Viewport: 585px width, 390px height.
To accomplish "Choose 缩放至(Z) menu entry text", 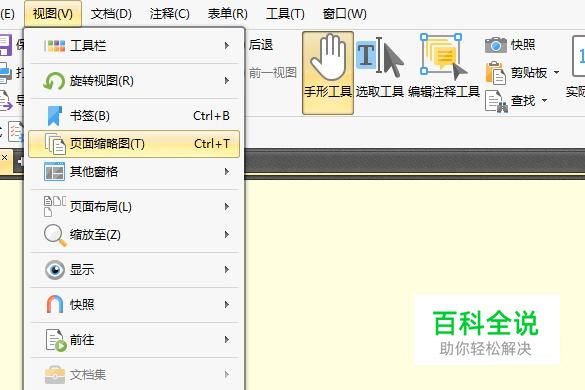I will click(x=95, y=235).
